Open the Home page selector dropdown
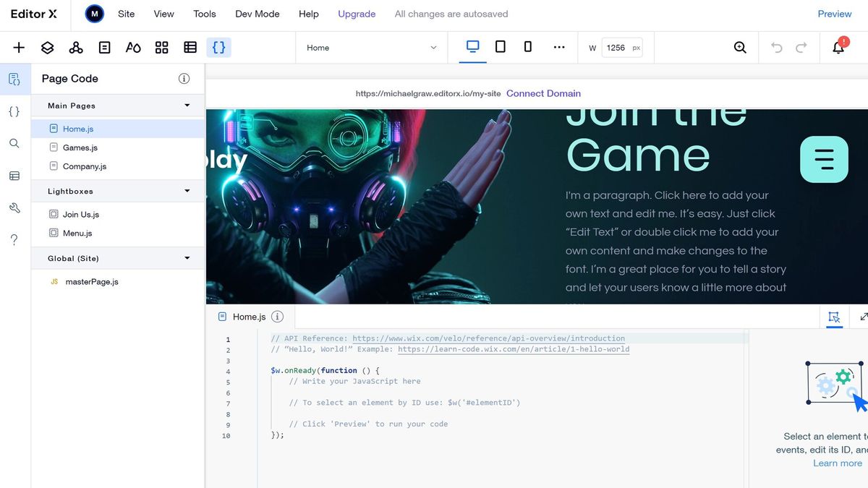This screenshot has width=868, height=488. [371, 47]
